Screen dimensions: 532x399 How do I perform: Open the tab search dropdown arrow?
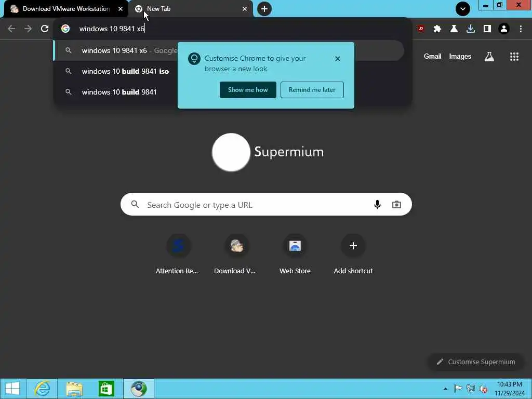click(x=463, y=9)
